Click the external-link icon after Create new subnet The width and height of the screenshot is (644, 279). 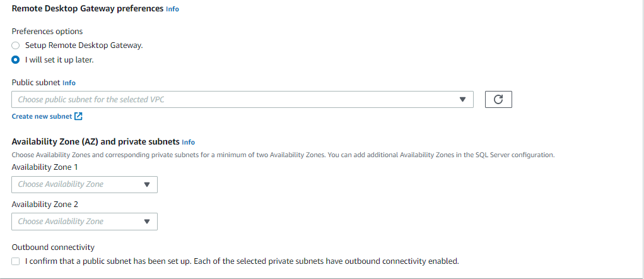(78, 116)
